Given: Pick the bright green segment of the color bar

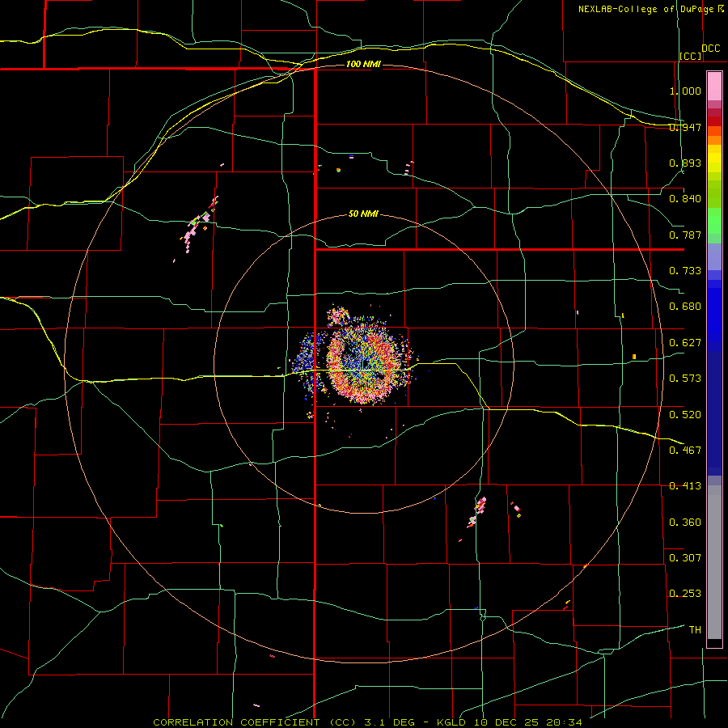Looking at the screenshot, I should coord(714,221).
